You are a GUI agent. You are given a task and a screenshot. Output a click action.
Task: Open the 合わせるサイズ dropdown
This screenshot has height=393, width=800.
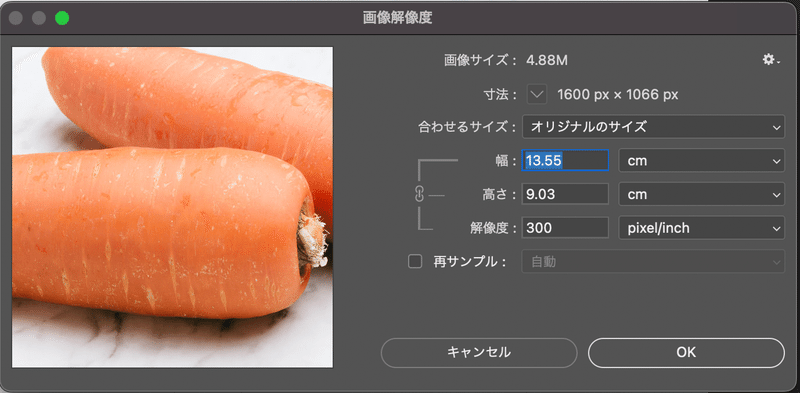click(x=653, y=127)
